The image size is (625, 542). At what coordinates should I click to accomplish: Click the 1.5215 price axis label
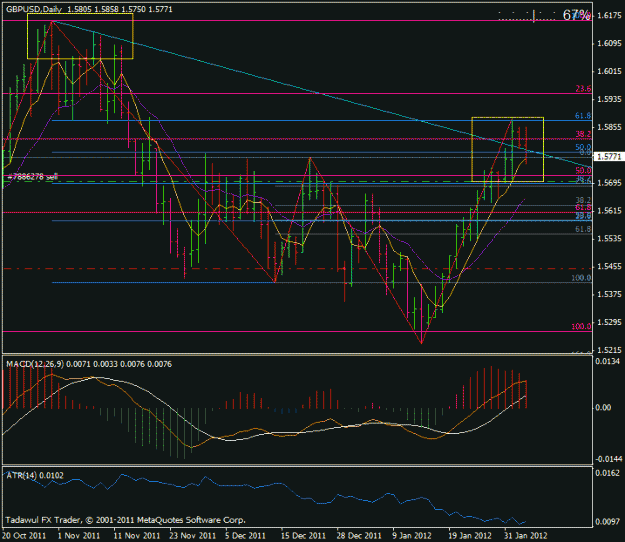pyautogui.click(x=609, y=350)
